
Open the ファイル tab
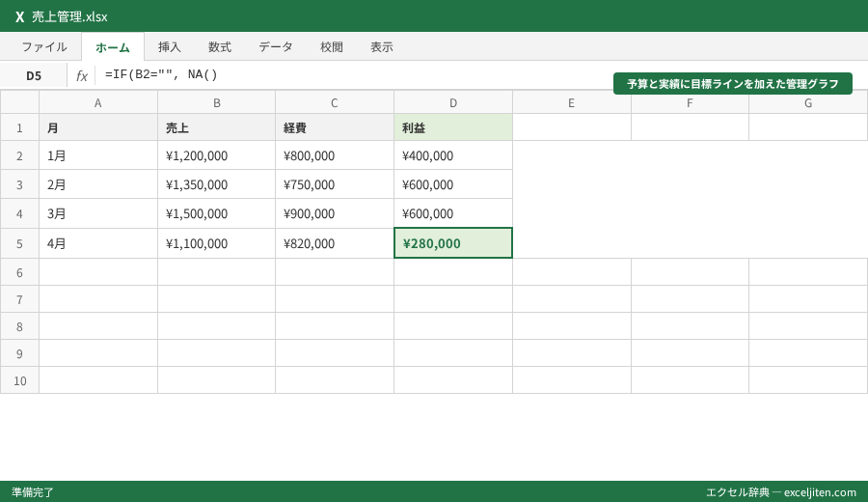coord(44,47)
